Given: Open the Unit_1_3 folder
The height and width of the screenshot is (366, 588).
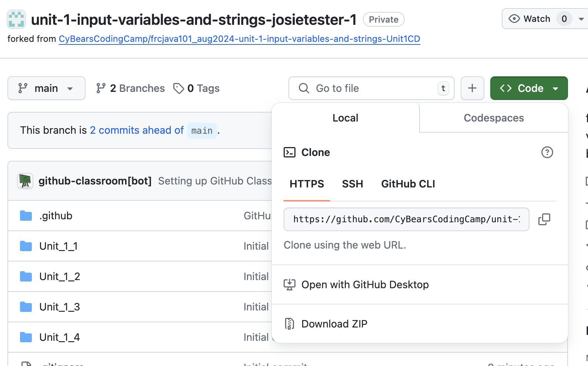Looking at the screenshot, I should (x=59, y=307).
